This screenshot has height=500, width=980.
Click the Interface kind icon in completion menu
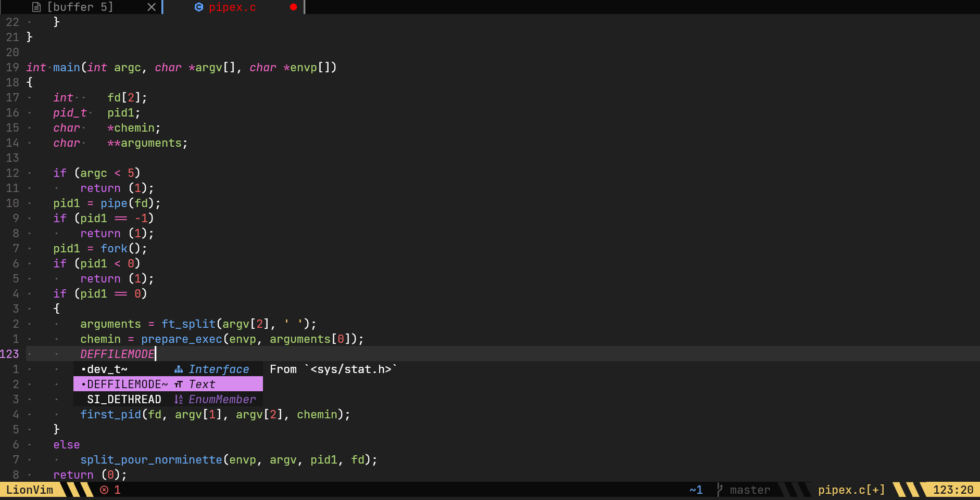179,369
